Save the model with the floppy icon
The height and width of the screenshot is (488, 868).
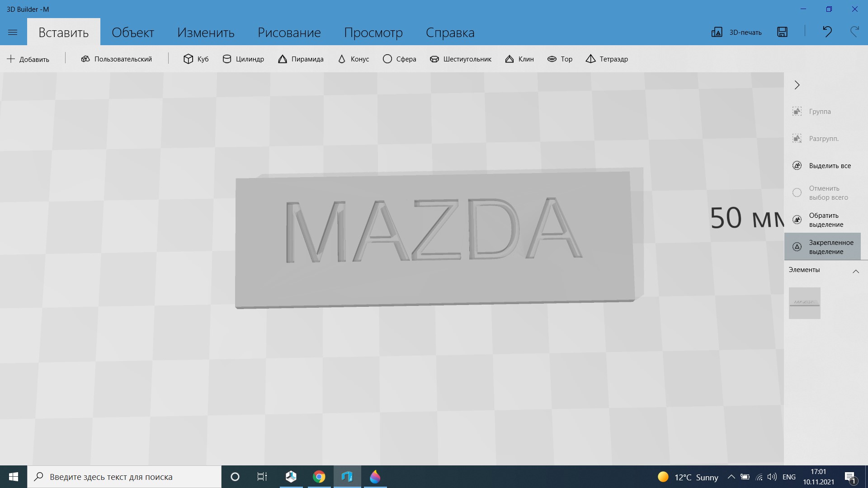coord(782,32)
